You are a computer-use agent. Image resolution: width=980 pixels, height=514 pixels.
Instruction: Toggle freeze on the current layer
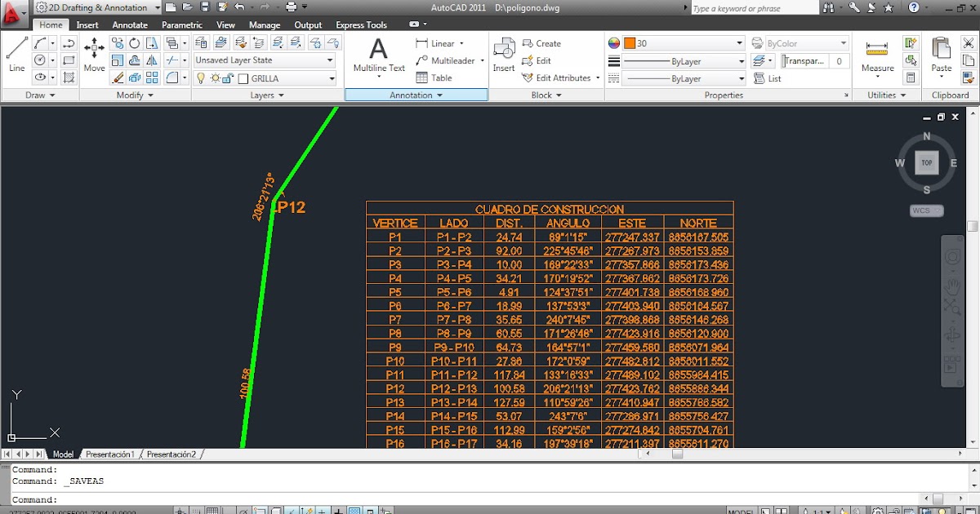point(216,78)
